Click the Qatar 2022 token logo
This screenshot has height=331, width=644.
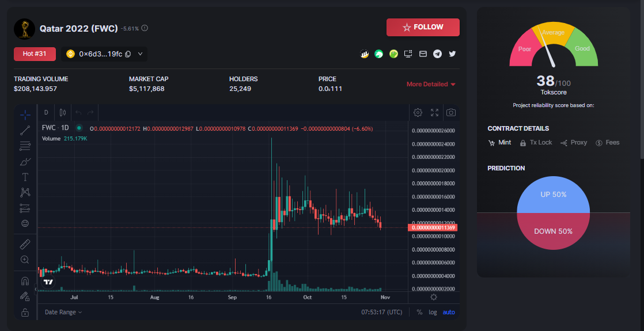point(24,28)
